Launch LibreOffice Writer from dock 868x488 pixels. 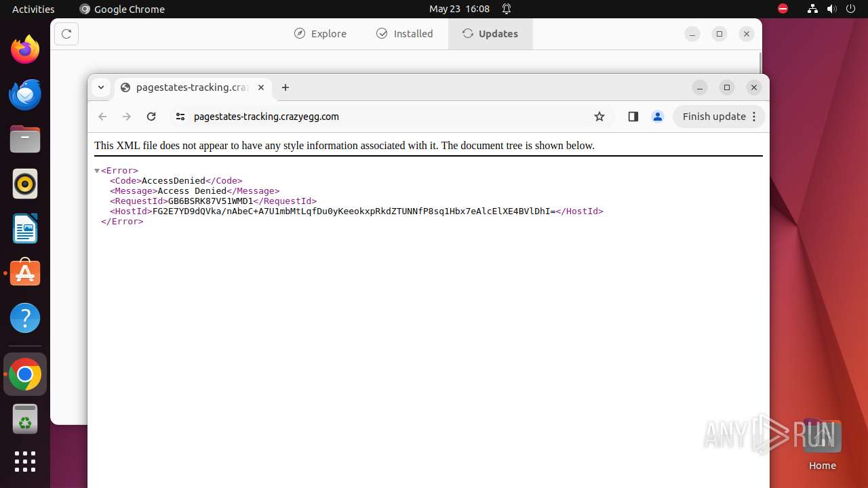point(25,228)
